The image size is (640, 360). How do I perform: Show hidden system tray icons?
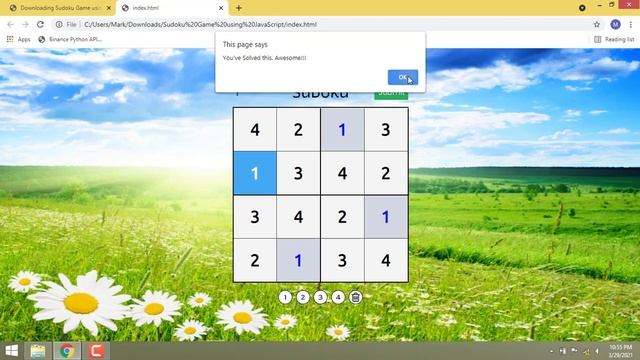click(552, 351)
